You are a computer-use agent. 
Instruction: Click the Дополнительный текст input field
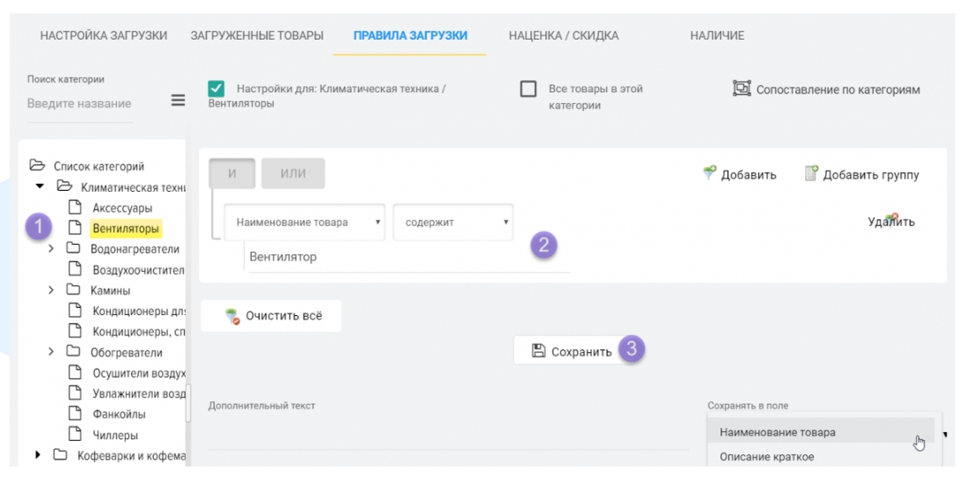point(448,435)
